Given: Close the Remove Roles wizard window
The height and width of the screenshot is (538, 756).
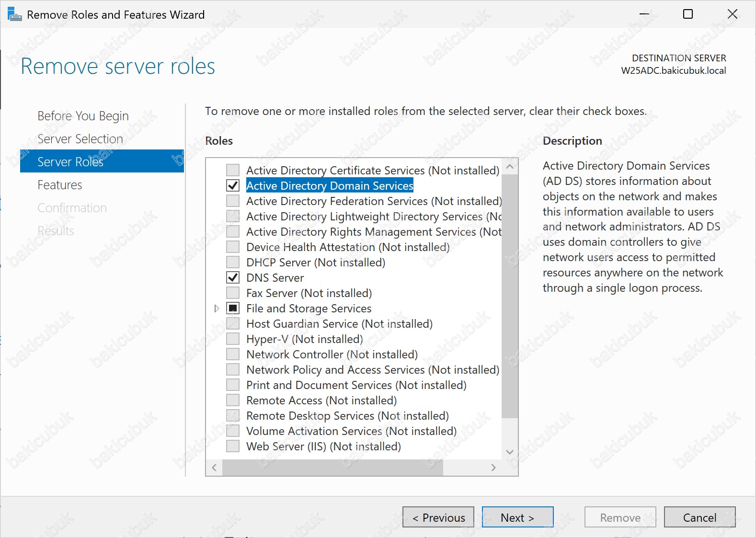Looking at the screenshot, I should click(732, 14).
